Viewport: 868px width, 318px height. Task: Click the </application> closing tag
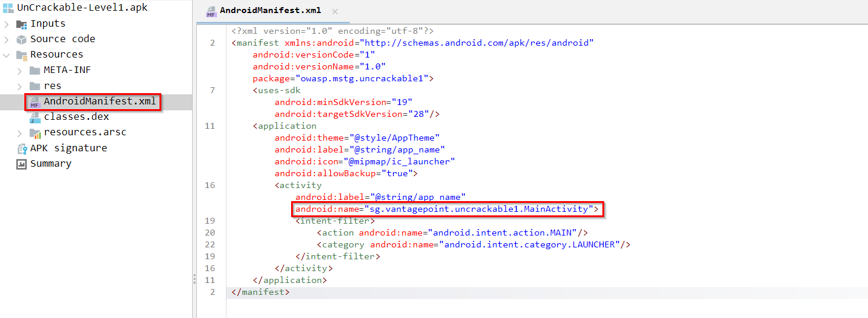tap(290, 280)
